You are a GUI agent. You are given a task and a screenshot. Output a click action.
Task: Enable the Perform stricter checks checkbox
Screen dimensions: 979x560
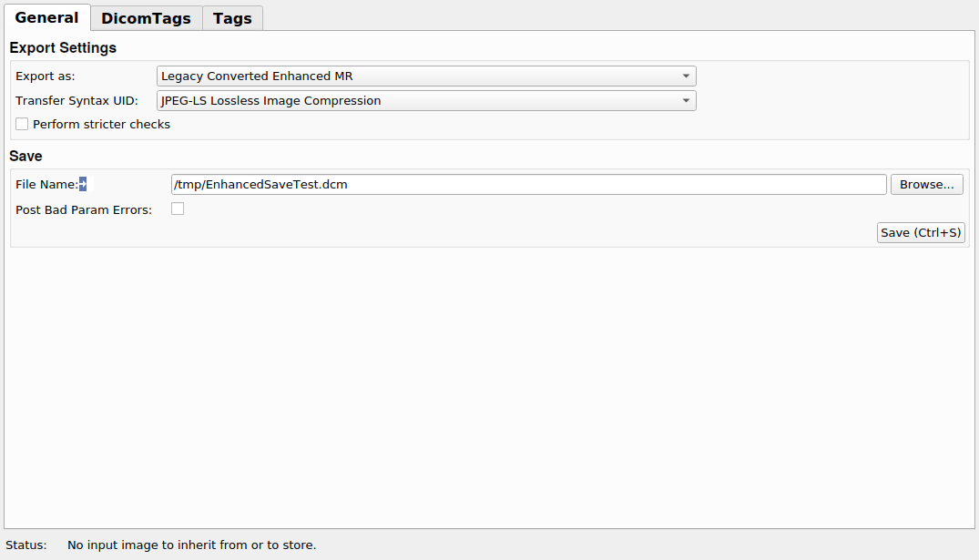click(x=22, y=124)
